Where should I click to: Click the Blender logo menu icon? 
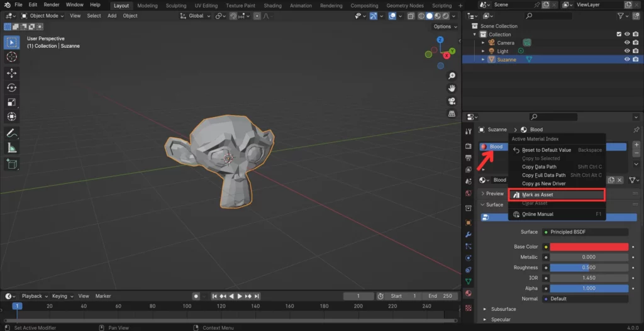coord(6,5)
